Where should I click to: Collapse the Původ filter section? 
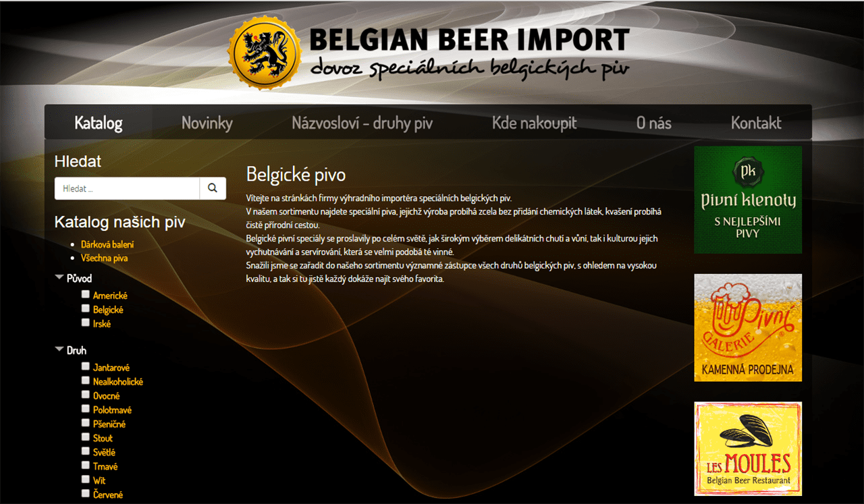pos(59,278)
